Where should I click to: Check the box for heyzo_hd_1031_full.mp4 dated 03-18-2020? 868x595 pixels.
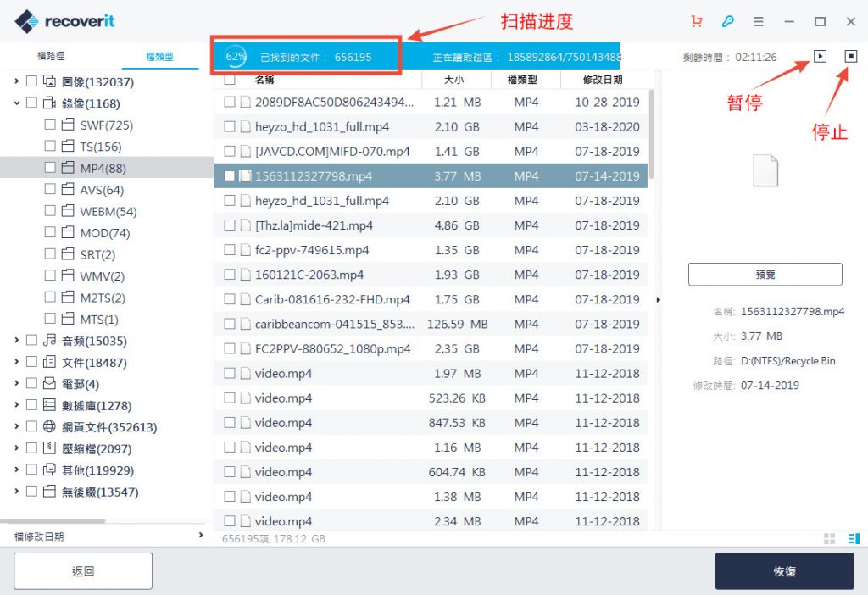[230, 127]
